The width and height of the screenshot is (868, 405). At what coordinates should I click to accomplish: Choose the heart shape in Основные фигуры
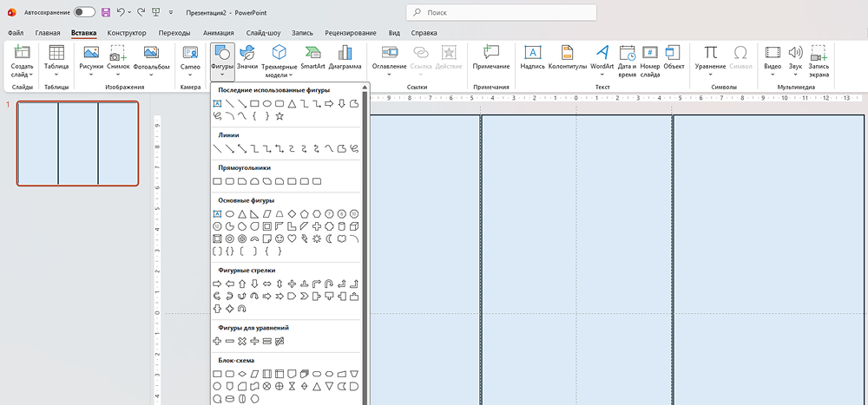[293, 239]
